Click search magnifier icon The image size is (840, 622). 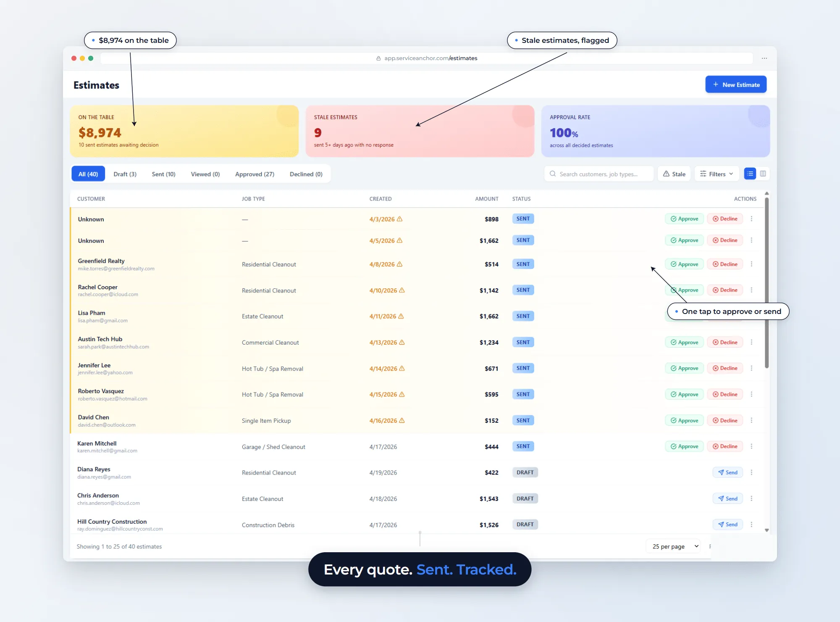pyautogui.click(x=553, y=174)
